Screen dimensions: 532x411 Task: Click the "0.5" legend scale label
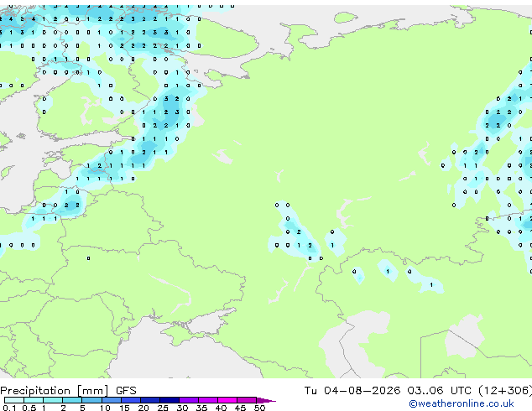pyautogui.click(x=29, y=408)
